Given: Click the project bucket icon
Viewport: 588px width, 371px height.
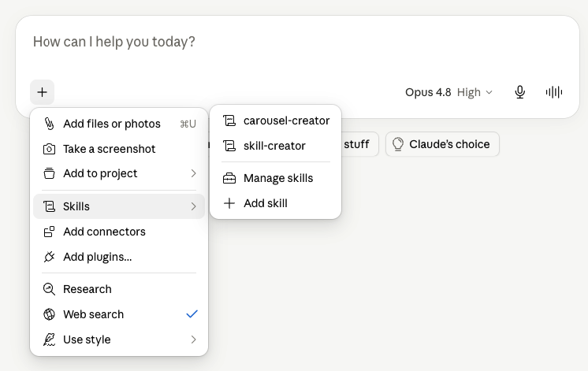Looking at the screenshot, I should pos(49,173).
